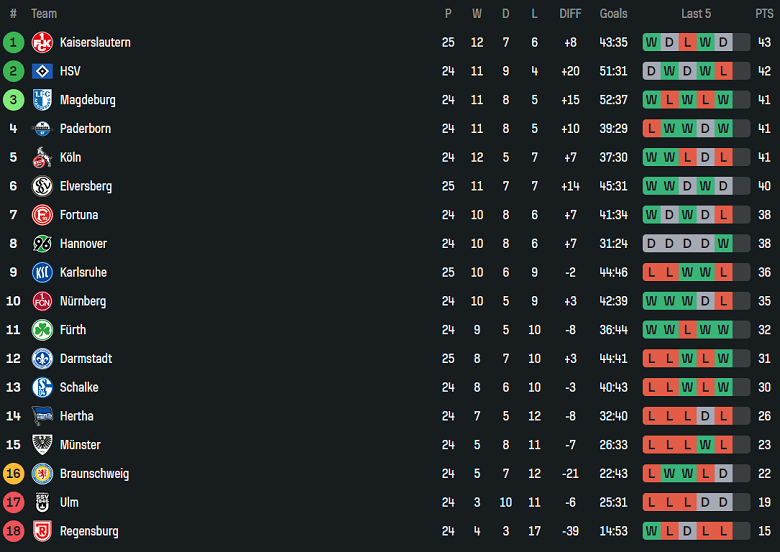Click the Braunschweig lion crest
780x552 pixels.
(x=42, y=474)
